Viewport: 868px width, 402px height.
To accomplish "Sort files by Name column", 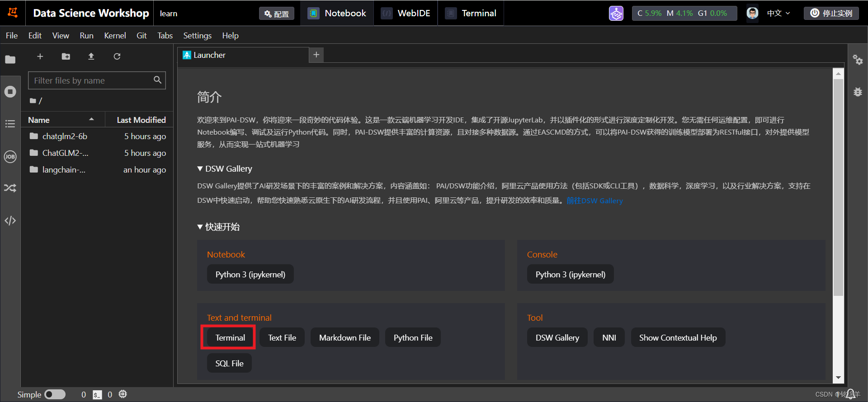I will (63, 120).
